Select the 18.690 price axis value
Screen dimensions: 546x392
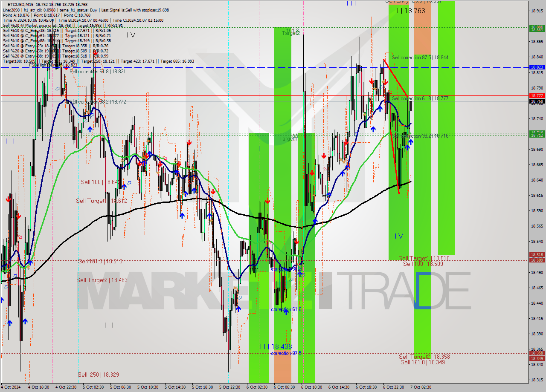click(x=537, y=150)
